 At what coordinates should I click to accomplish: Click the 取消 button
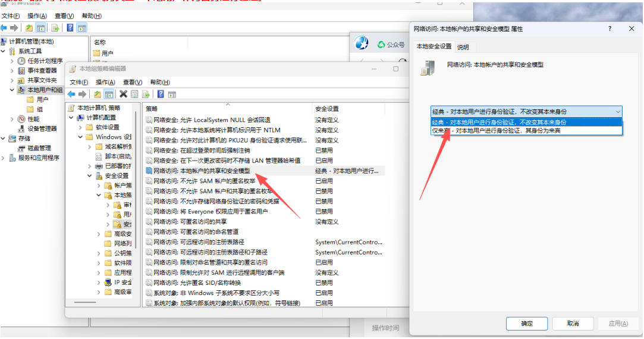pyautogui.click(x=573, y=324)
